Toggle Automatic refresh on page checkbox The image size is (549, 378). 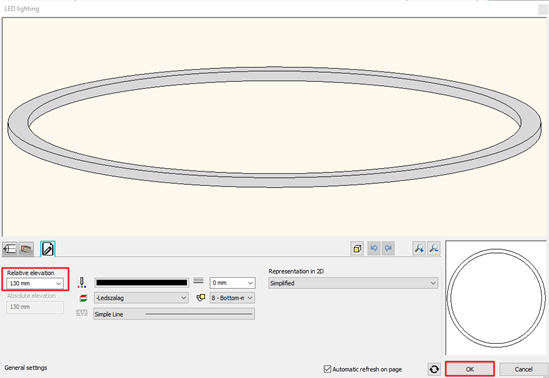point(327,369)
